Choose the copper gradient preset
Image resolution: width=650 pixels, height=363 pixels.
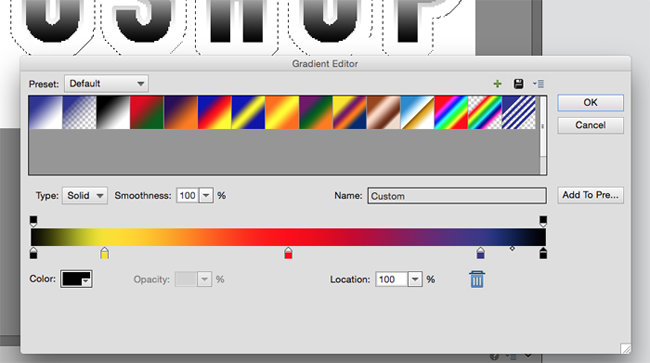point(383,112)
